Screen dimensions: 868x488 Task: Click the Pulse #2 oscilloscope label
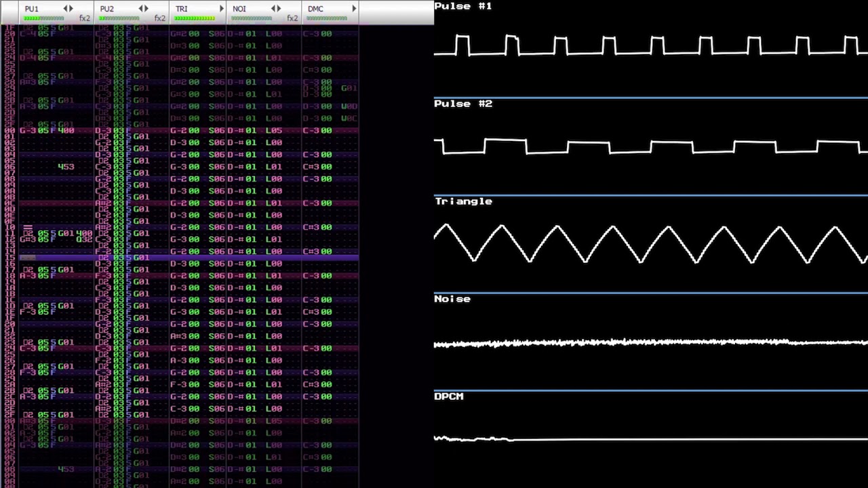click(463, 104)
